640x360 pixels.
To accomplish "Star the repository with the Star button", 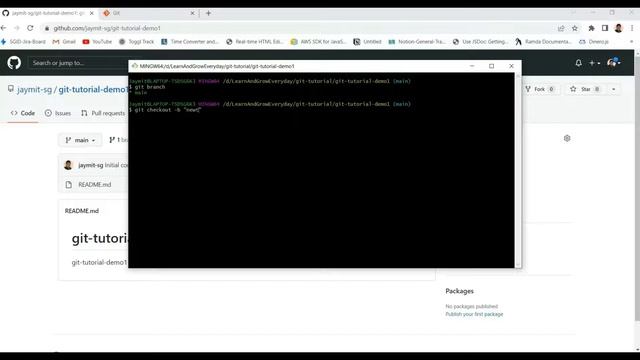I will pyautogui.click(x=585, y=89).
